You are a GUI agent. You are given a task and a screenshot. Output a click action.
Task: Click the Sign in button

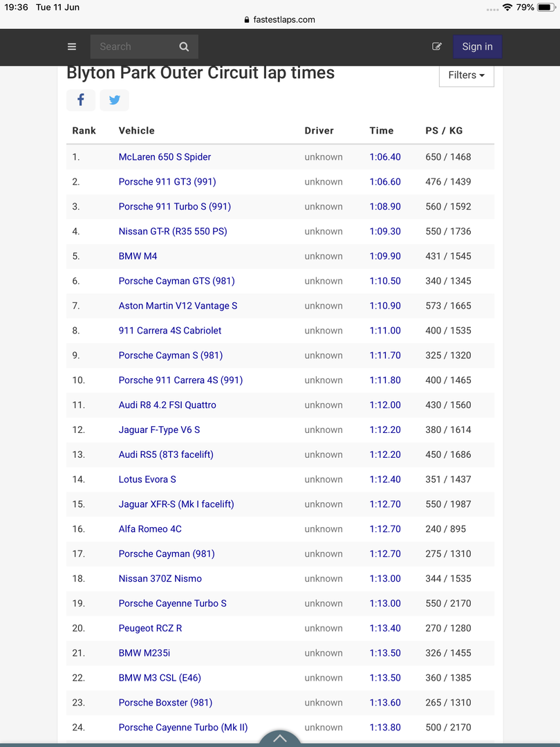(477, 47)
